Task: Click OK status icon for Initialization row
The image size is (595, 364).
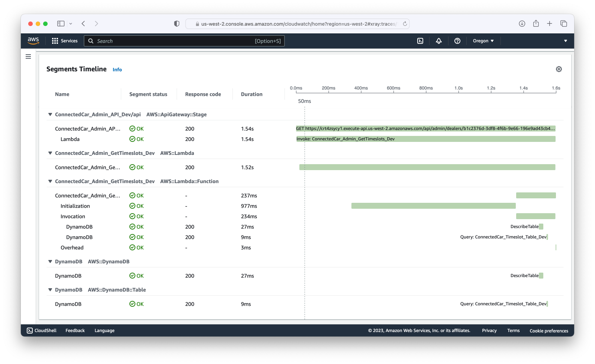Action: tap(132, 206)
